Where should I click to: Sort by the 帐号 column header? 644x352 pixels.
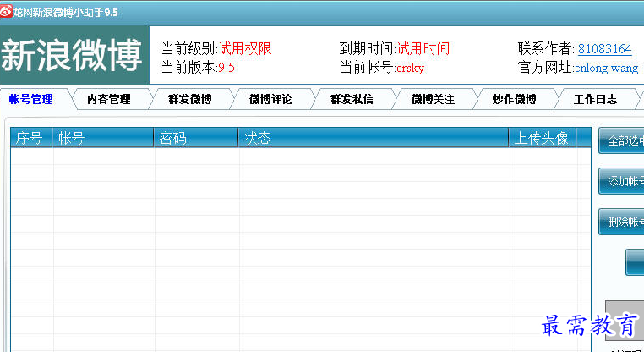(x=102, y=138)
